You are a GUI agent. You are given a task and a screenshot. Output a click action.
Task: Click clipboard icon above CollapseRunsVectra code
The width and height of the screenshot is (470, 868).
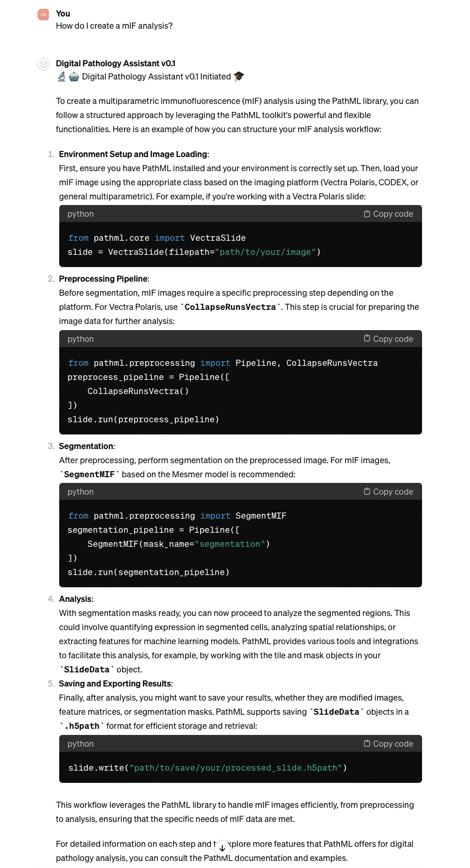[x=367, y=339]
